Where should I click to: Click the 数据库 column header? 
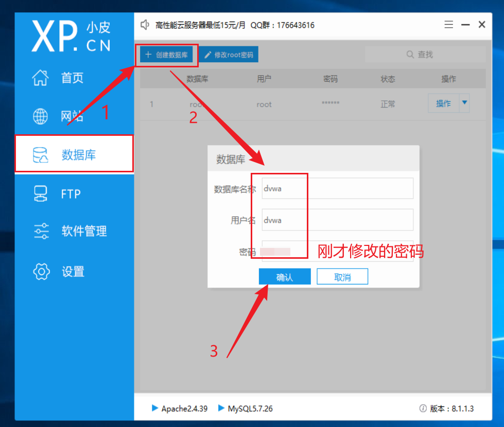[x=197, y=79]
